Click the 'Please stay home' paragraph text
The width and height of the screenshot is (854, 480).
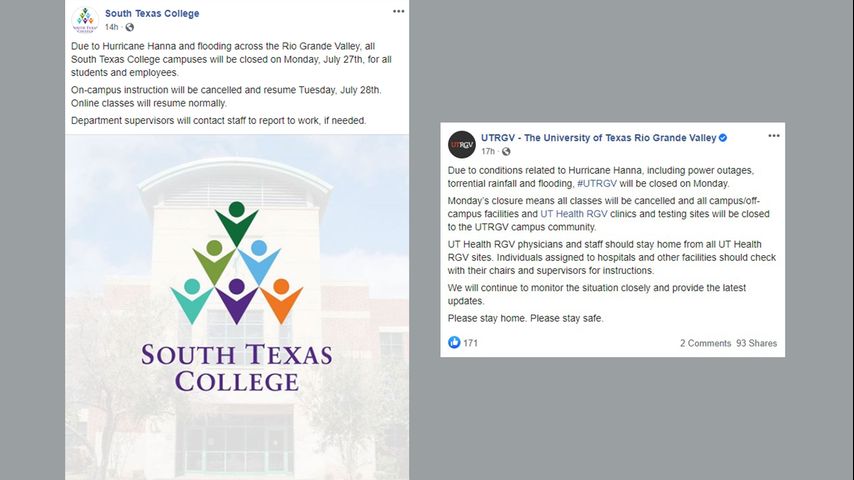[526, 318]
